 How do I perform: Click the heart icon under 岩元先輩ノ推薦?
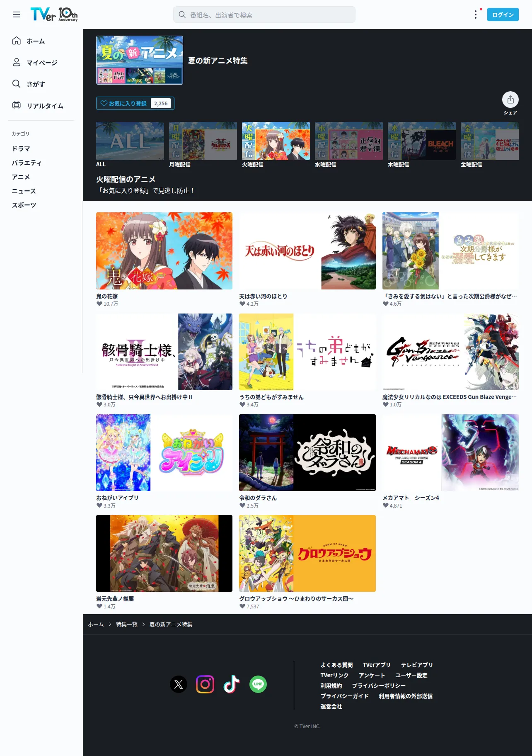pos(99,606)
